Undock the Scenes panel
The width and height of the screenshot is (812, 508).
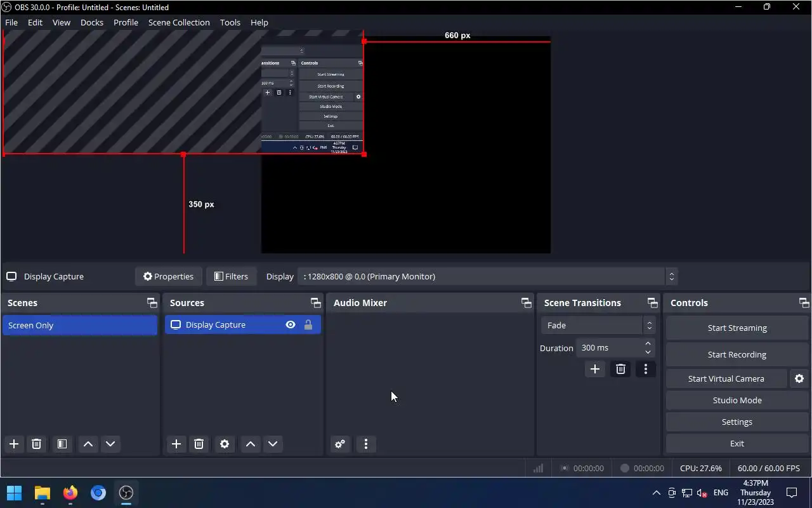(152, 303)
